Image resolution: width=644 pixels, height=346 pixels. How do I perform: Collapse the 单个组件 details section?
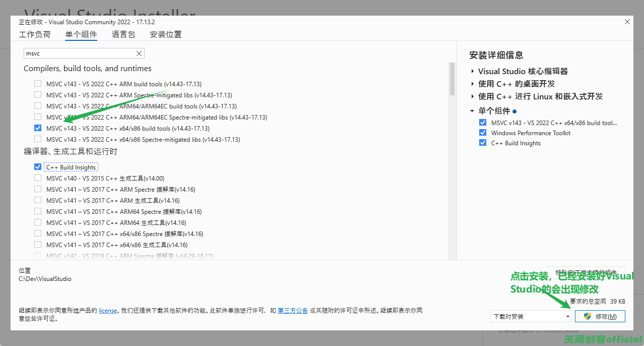coord(473,110)
